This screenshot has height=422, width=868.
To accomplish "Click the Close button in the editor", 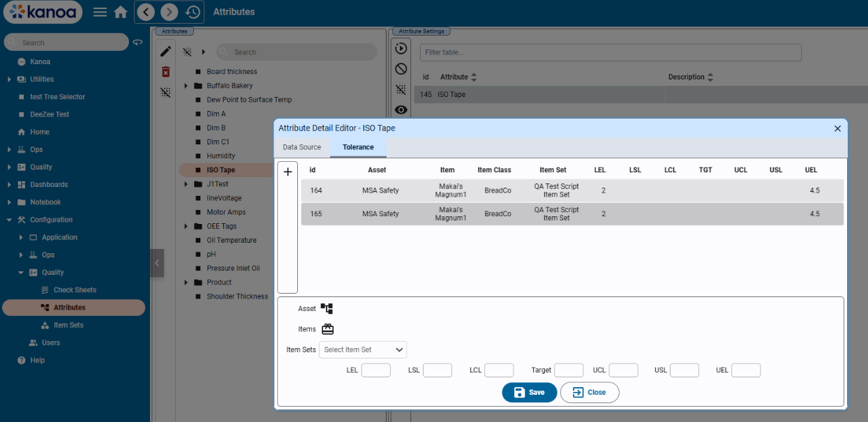I will tap(589, 392).
